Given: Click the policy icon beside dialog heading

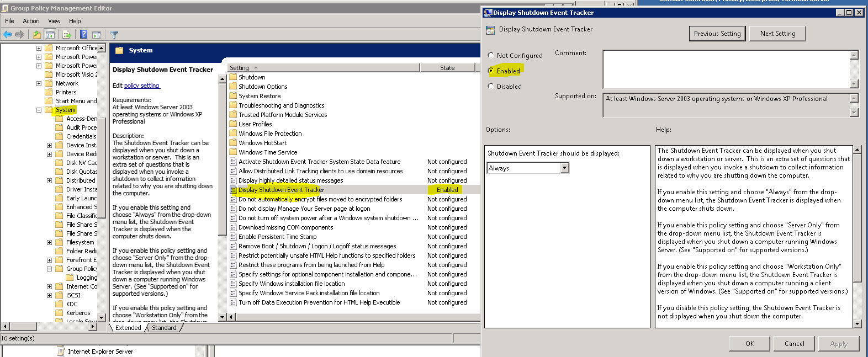Looking at the screenshot, I should (490, 30).
